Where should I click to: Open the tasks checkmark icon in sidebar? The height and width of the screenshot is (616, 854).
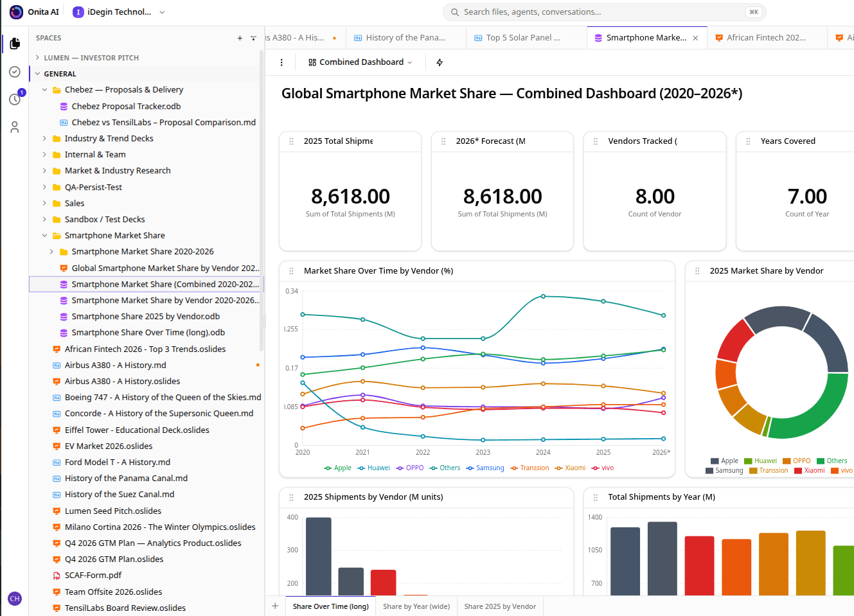click(x=15, y=72)
